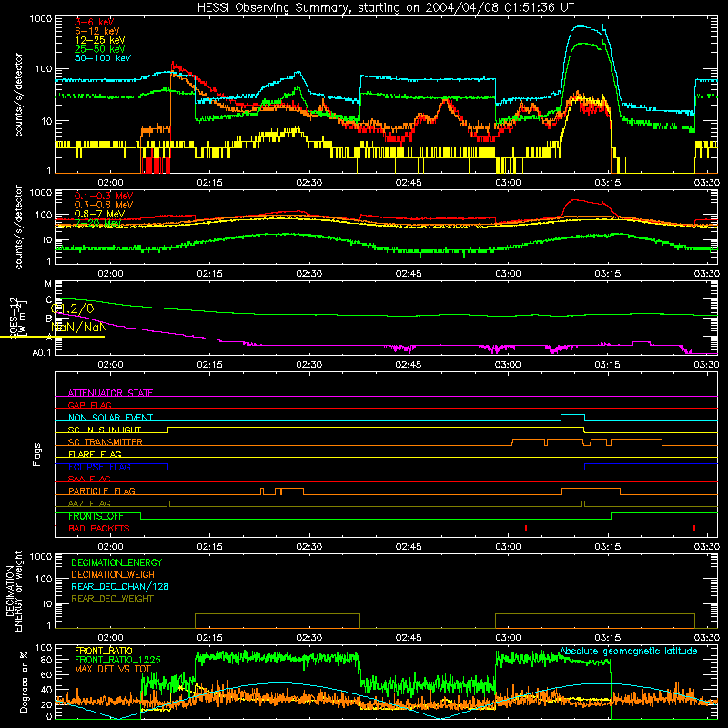
Task: Click the HESSI Observing Summary plot title
Action: 385,8
